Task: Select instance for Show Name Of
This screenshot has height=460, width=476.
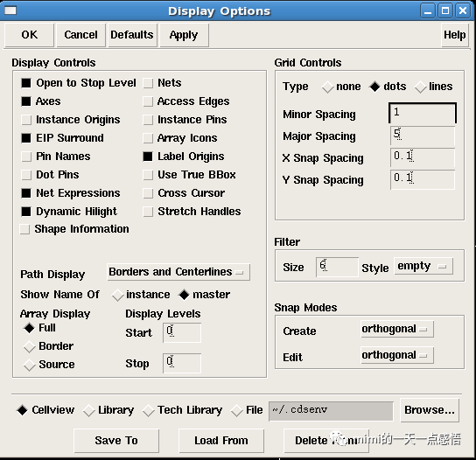Action: click(x=117, y=295)
